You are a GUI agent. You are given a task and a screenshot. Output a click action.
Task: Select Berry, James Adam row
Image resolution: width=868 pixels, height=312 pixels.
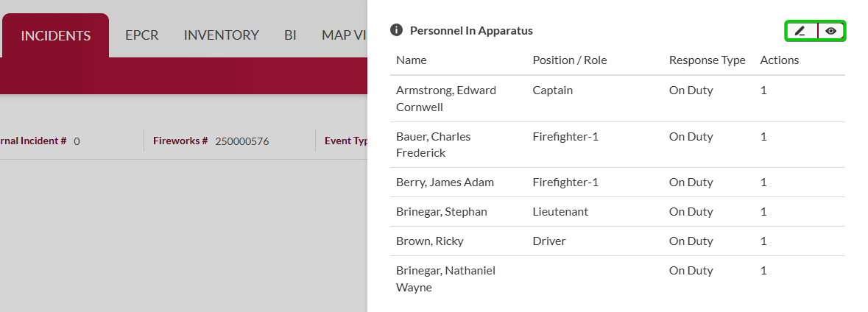point(445,182)
